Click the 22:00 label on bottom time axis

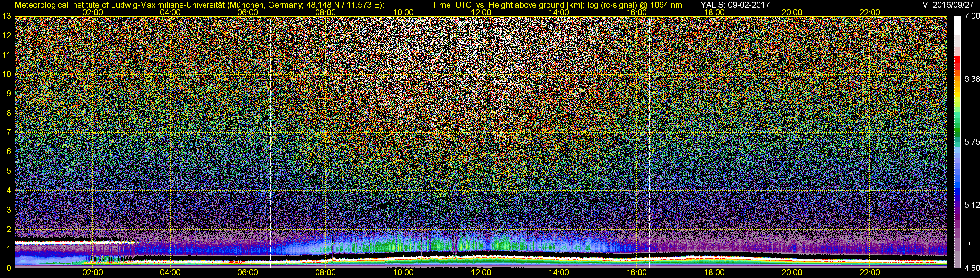(x=870, y=273)
